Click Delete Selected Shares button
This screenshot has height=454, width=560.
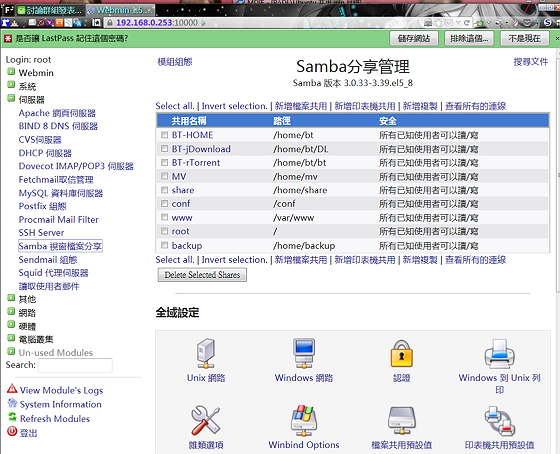[202, 275]
